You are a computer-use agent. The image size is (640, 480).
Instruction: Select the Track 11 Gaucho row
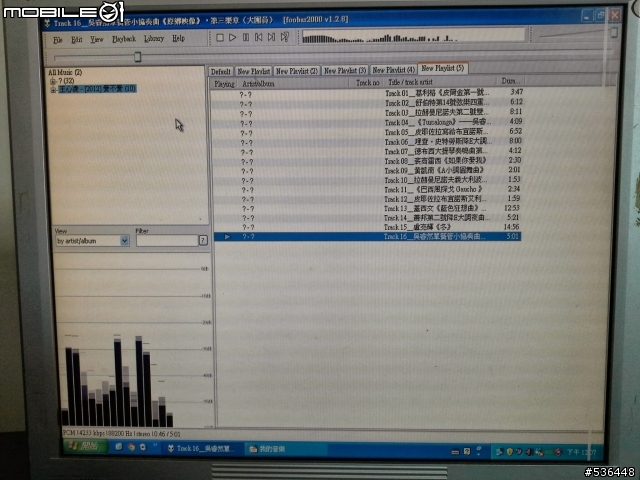pyautogui.click(x=367, y=189)
